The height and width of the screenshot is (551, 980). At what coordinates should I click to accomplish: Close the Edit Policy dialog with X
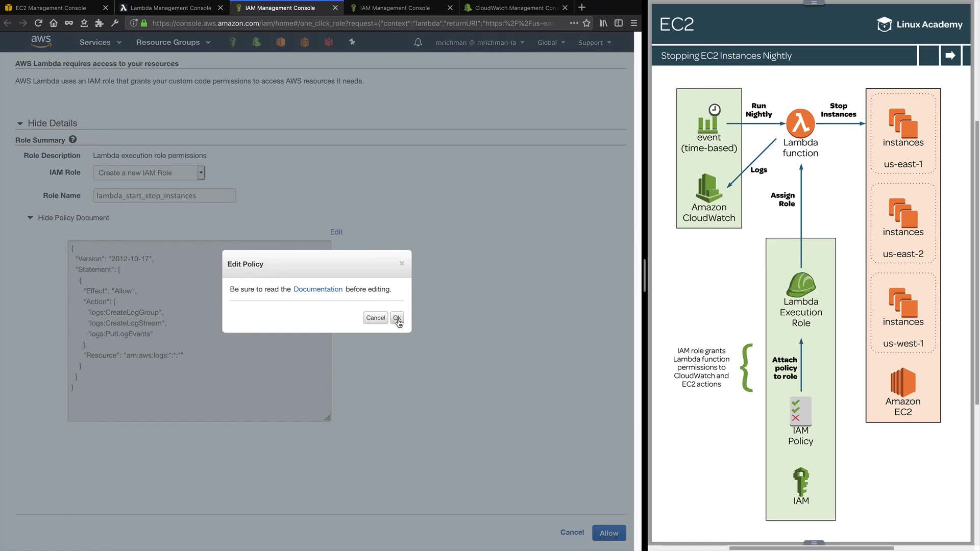[402, 263]
